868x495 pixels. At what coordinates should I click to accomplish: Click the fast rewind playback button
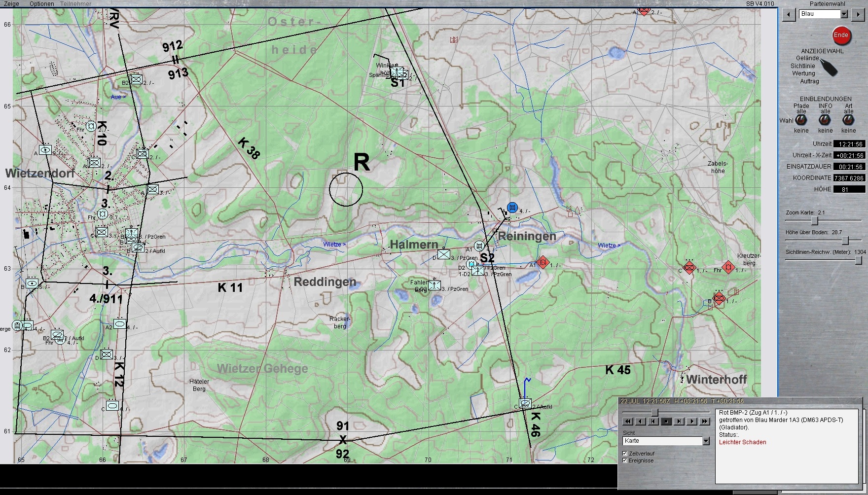tap(628, 422)
